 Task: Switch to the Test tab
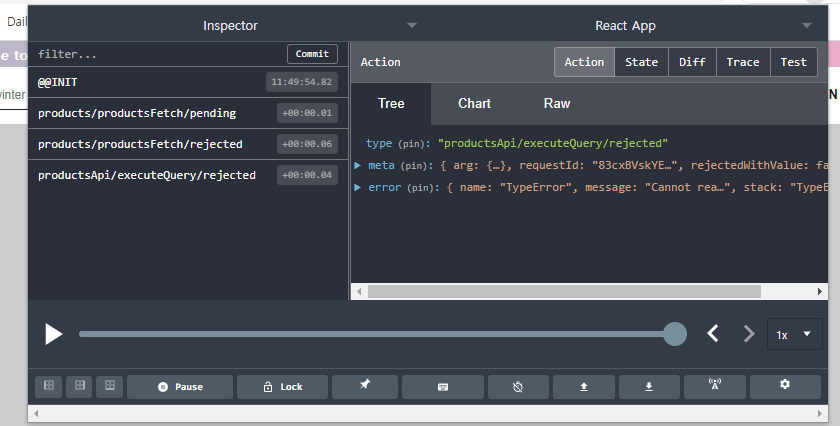(793, 62)
